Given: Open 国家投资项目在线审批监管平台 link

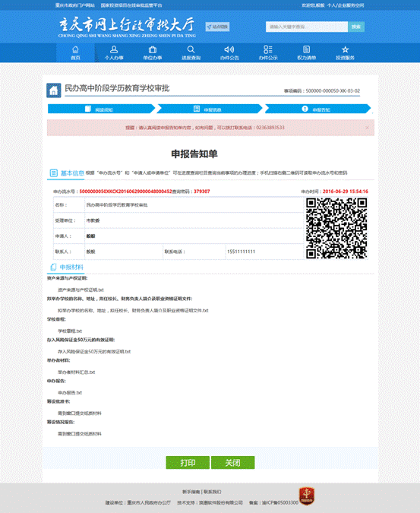Looking at the screenshot, I should 131,5.
